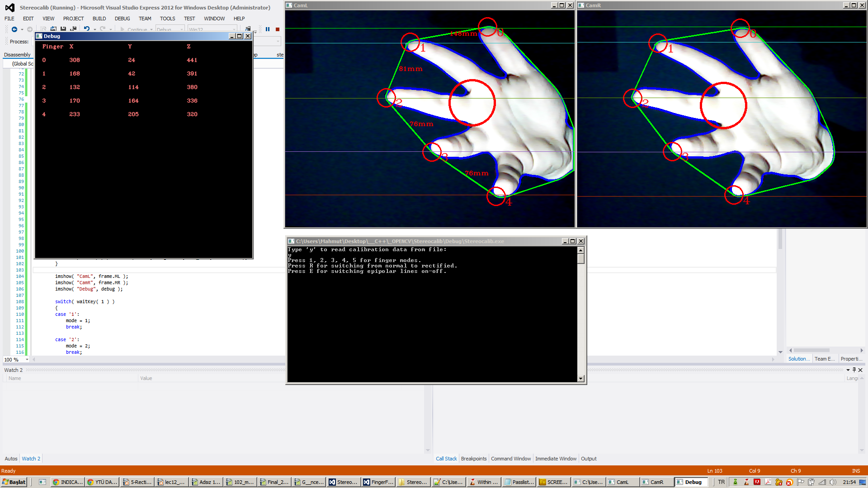The height and width of the screenshot is (488, 868).
Task: Click the Save toolbar icon
Action: click(x=63, y=28)
